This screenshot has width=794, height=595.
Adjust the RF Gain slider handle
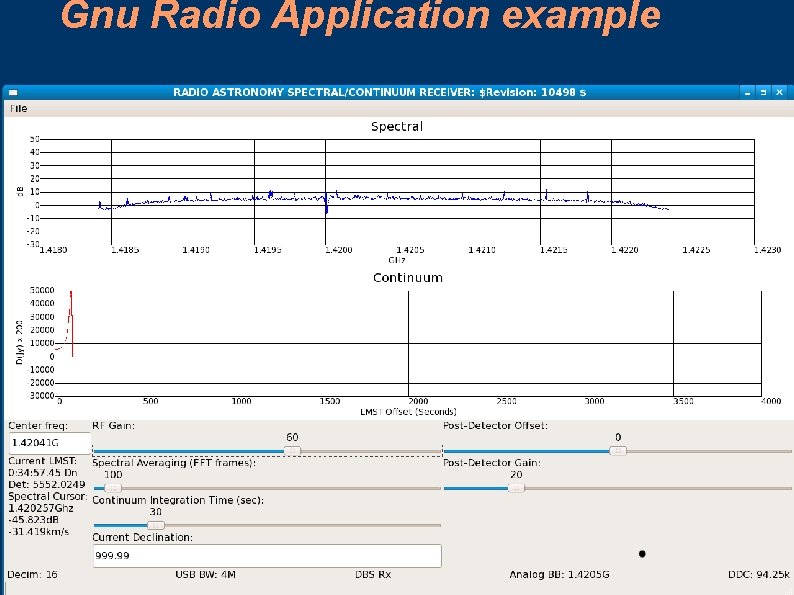click(292, 451)
